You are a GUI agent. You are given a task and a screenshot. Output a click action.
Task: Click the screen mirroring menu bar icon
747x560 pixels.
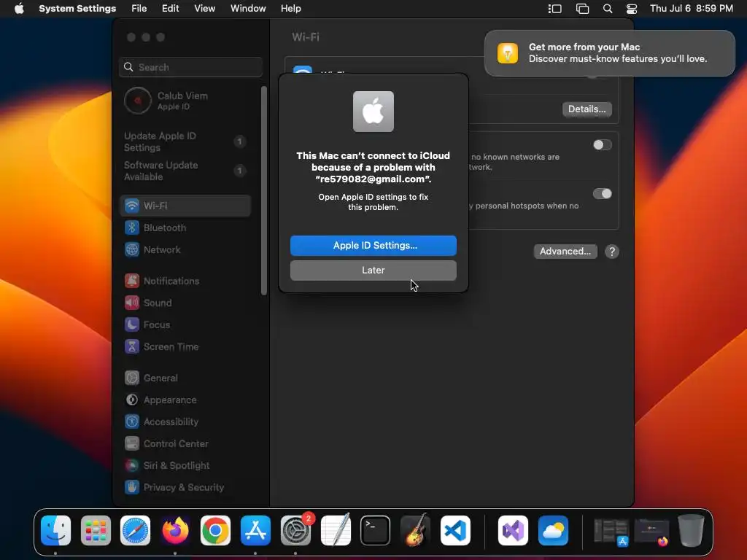[582, 9]
